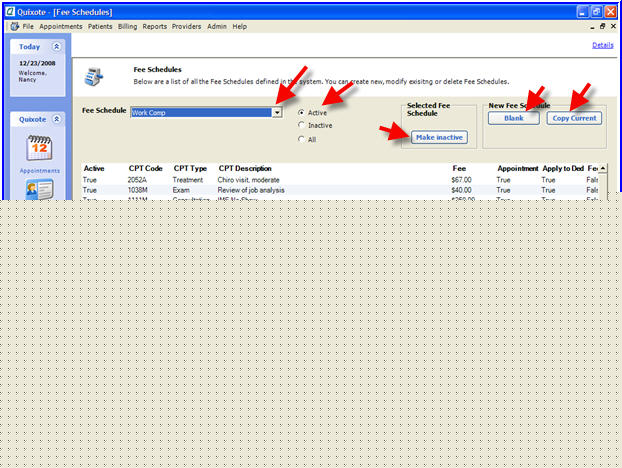Select the Inactive radio button
Screen dimensions: 622x468
[301, 125]
